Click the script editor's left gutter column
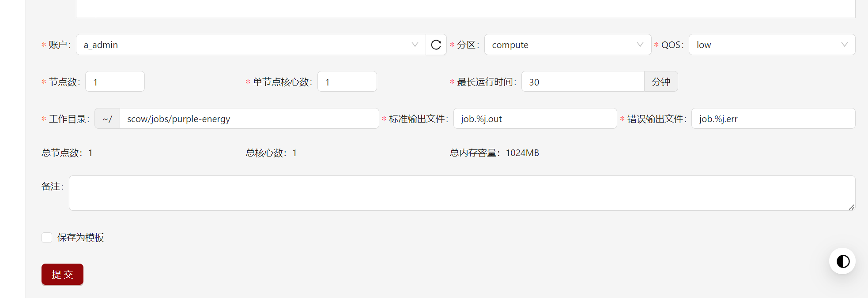Image resolution: width=868 pixels, height=298 pixels. [86, 8]
